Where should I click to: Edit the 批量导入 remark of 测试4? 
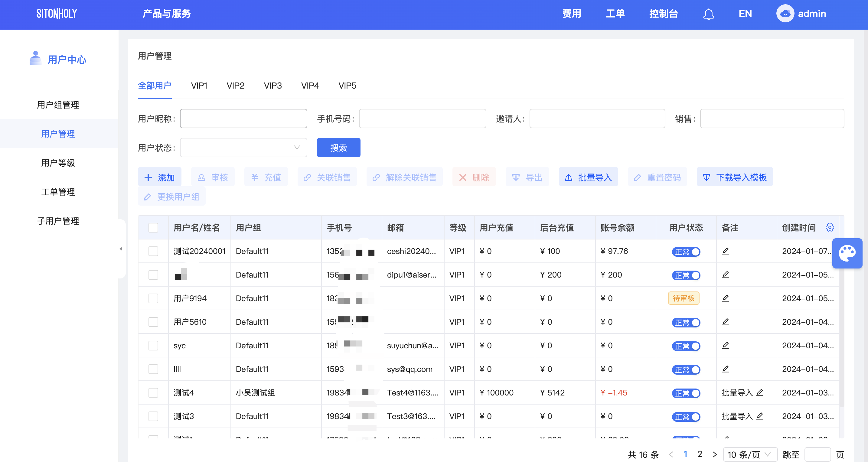tap(759, 392)
